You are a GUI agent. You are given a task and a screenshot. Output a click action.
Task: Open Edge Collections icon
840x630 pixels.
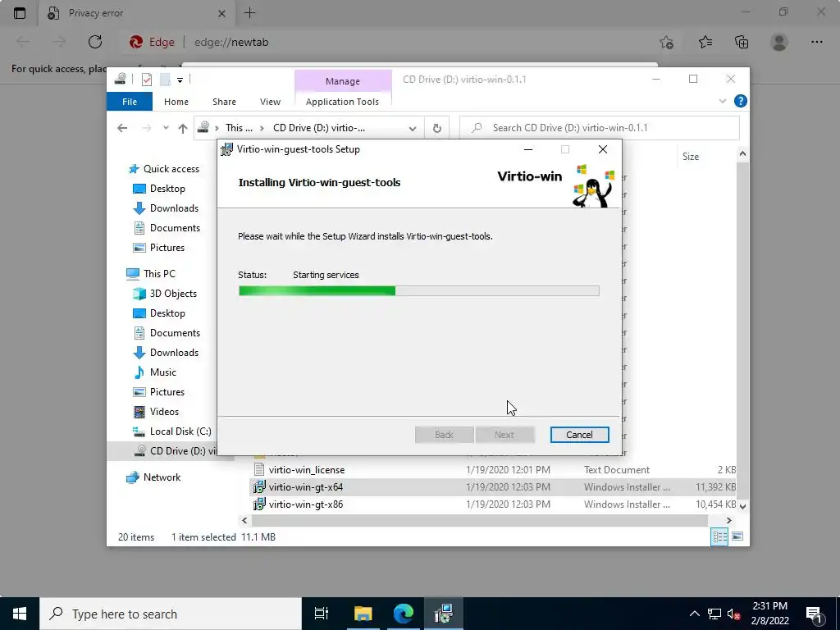(742, 42)
